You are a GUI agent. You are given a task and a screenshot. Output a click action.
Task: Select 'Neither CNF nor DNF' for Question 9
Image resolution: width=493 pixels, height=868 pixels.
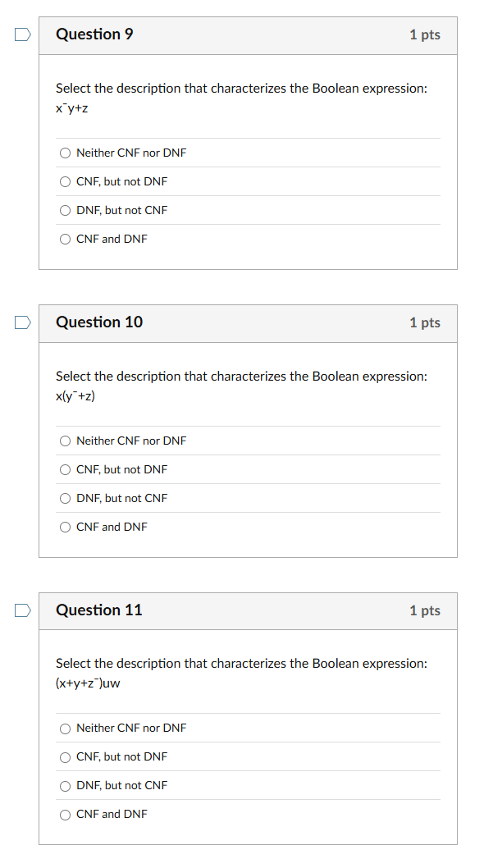(x=65, y=153)
